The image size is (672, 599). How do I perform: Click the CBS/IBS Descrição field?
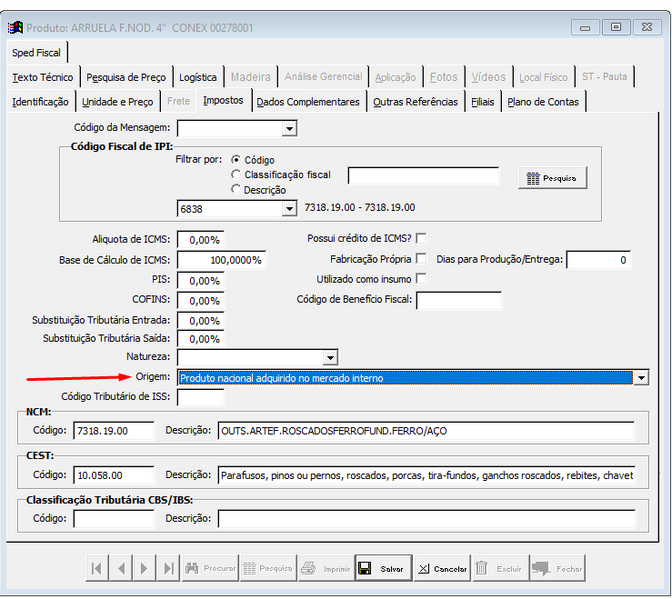tap(426, 518)
